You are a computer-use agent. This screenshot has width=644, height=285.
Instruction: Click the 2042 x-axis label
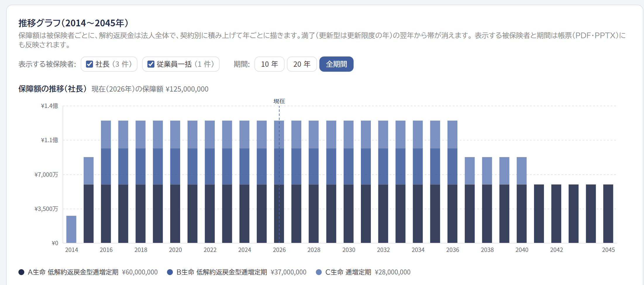pos(557,250)
